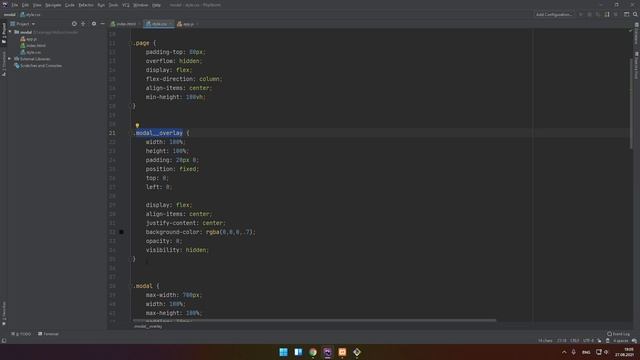
Task: Select app.js in the project tree
Action: pos(29,39)
